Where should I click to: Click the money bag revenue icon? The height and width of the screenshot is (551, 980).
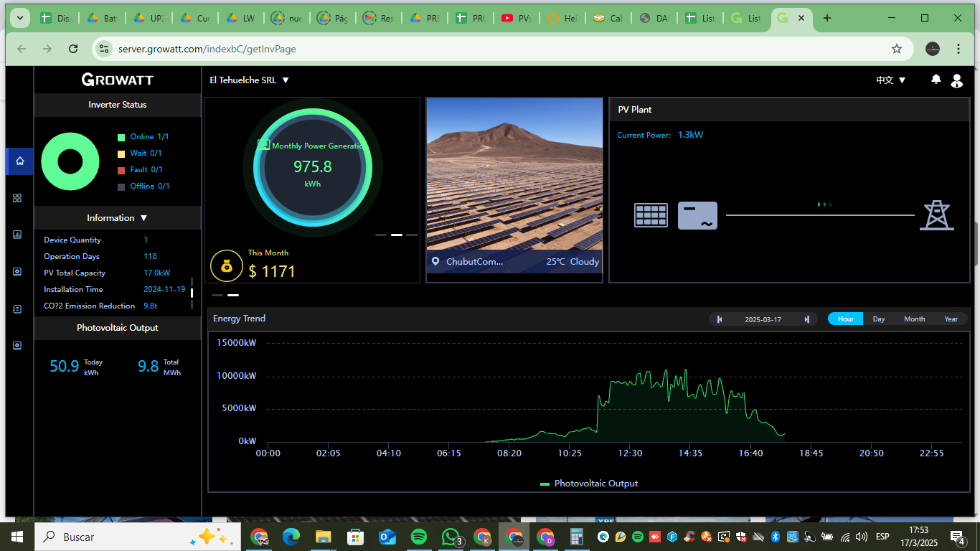point(227,266)
